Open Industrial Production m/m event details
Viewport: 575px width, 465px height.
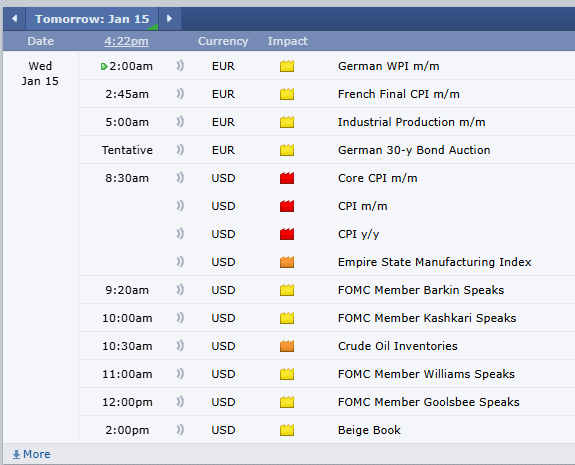(411, 122)
